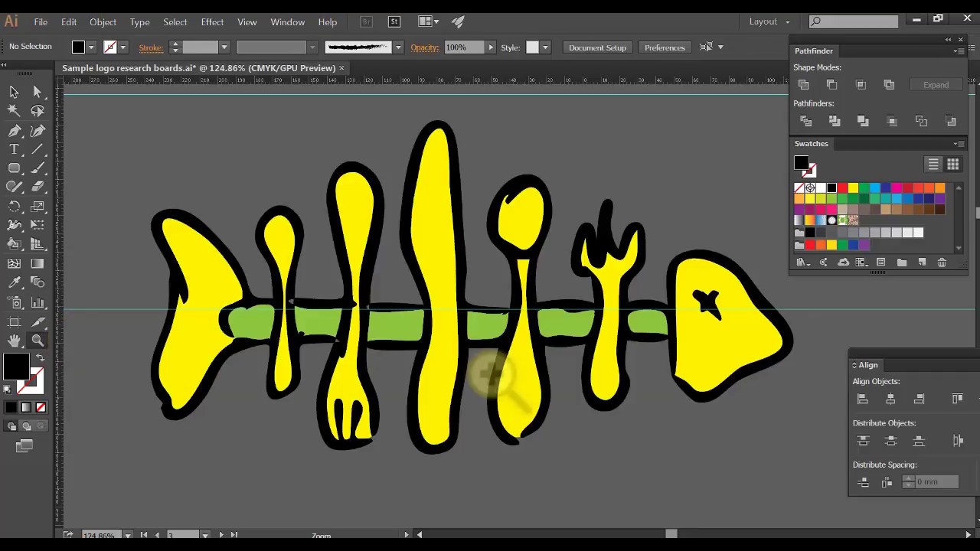Select the Rounded Rectangle shape tool
Viewport: 980px width, 551px height.
(14, 168)
